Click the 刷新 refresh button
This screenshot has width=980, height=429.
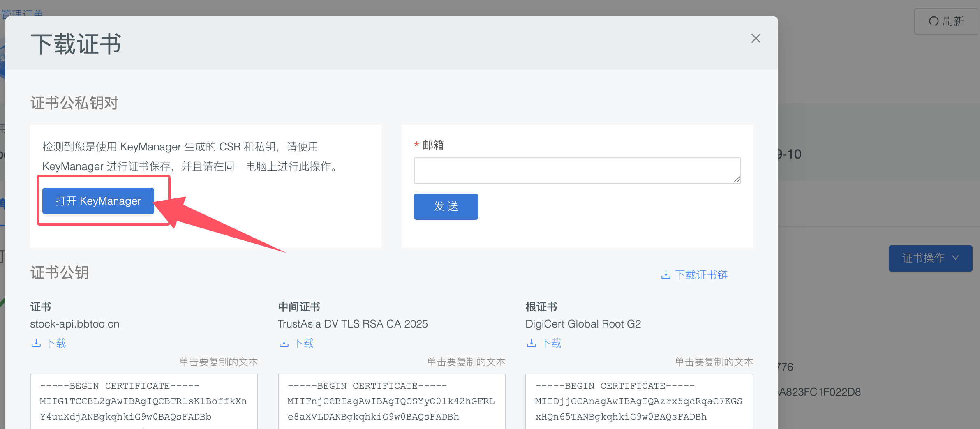pyautogui.click(x=946, y=21)
